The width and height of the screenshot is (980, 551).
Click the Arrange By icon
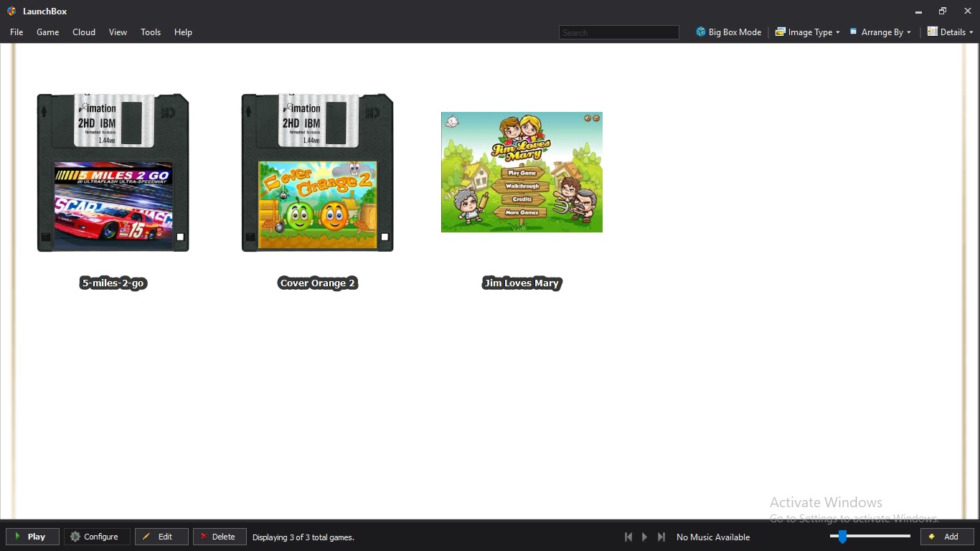tap(854, 32)
